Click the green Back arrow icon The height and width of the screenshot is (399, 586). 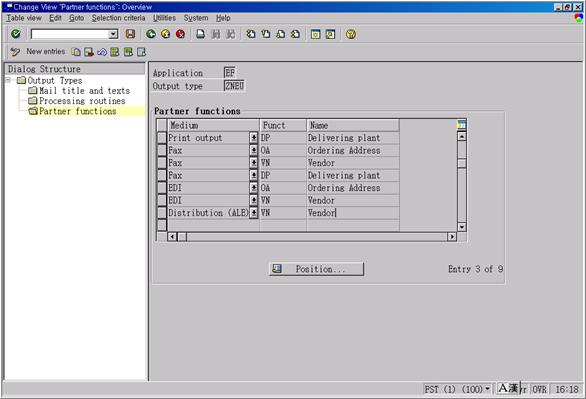(151, 34)
